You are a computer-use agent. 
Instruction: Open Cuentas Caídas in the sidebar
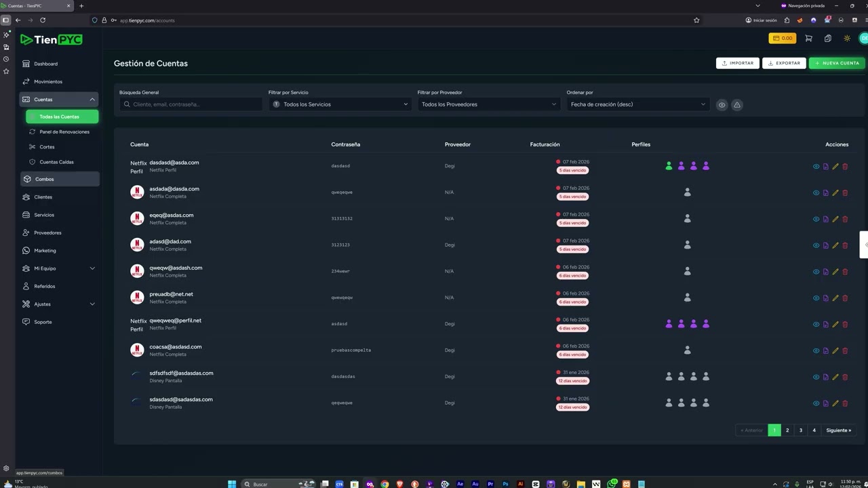pyautogui.click(x=62, y=162)
